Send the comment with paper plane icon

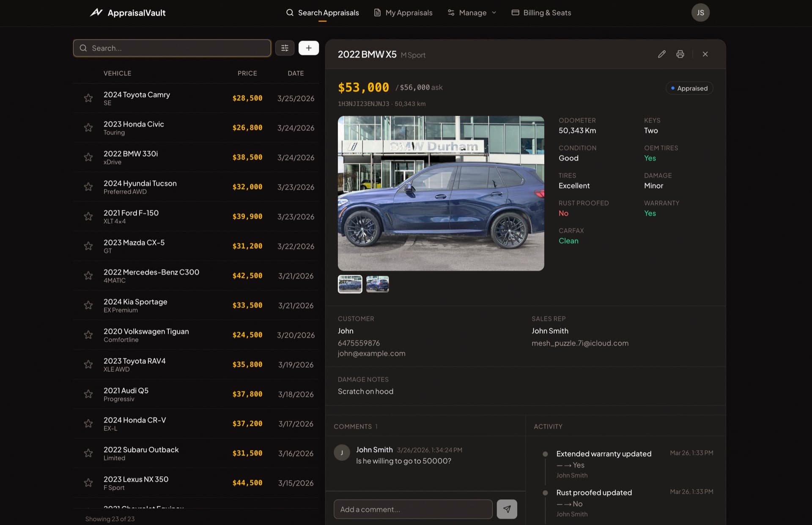(507, 509)
